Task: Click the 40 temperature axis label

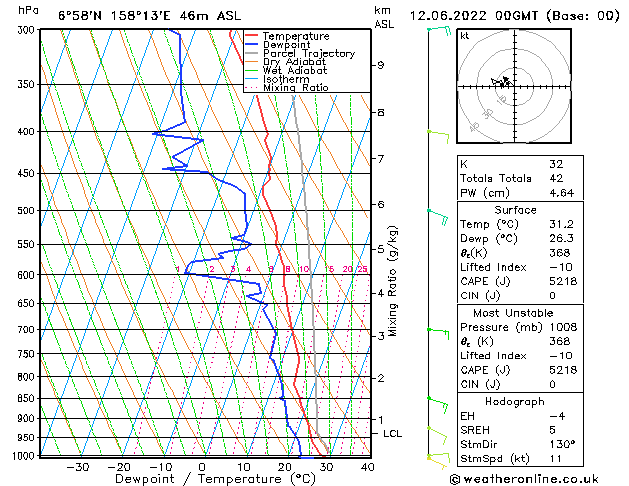Action: pyautogui.click(x=367, y=468)
